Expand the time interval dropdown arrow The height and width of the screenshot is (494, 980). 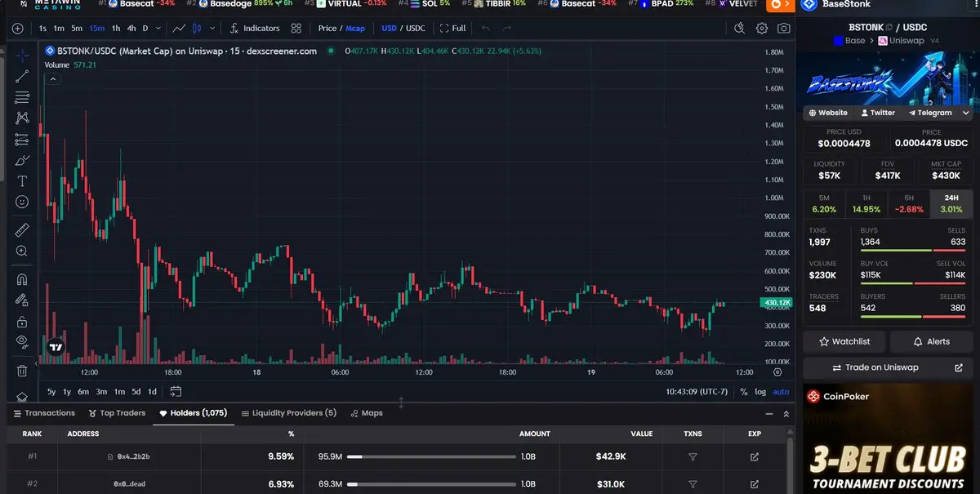point(157,28)
